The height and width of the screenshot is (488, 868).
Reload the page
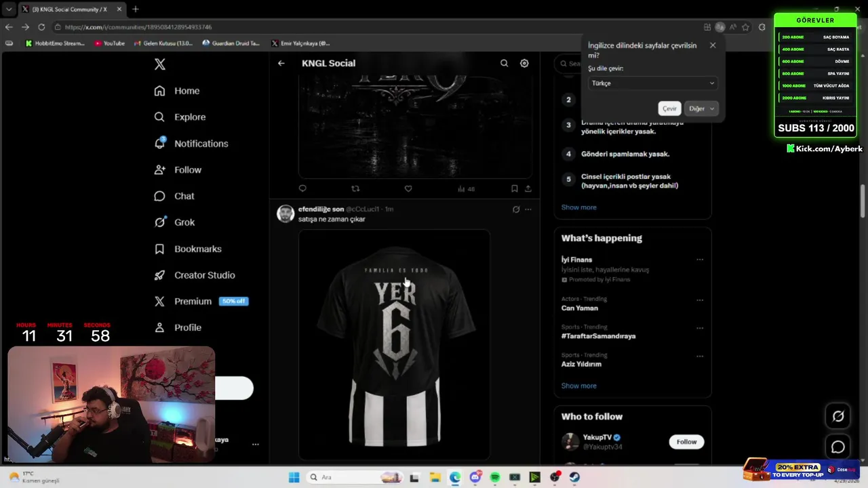[41, 27]
